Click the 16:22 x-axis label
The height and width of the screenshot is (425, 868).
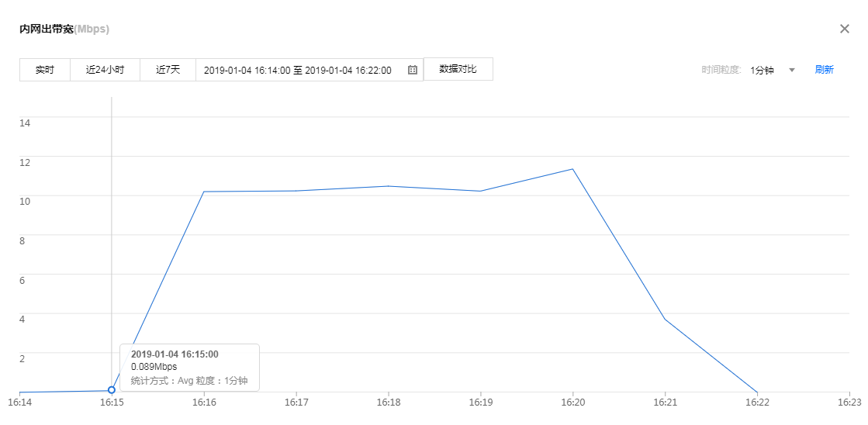click(757, 403)
